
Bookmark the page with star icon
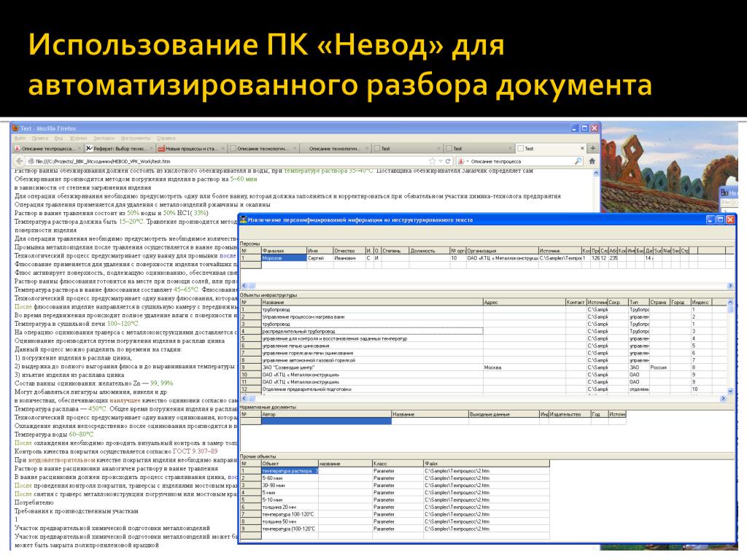pos(432,161)
